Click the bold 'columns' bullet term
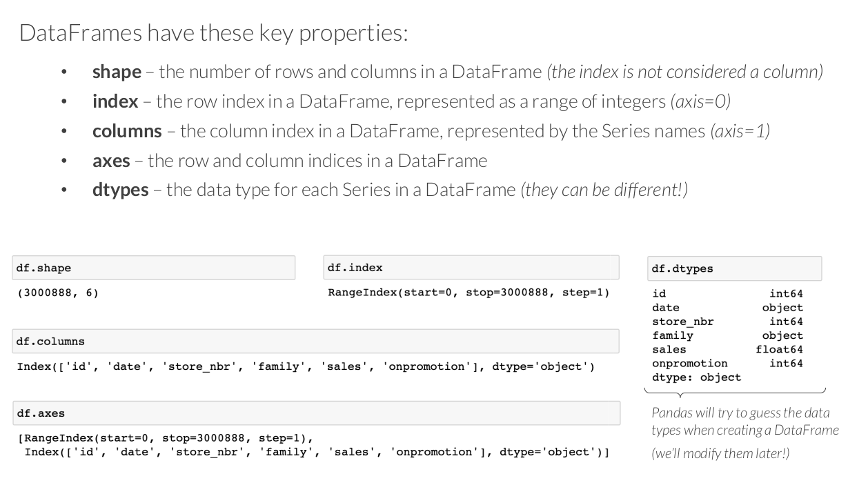 [127, 131]
